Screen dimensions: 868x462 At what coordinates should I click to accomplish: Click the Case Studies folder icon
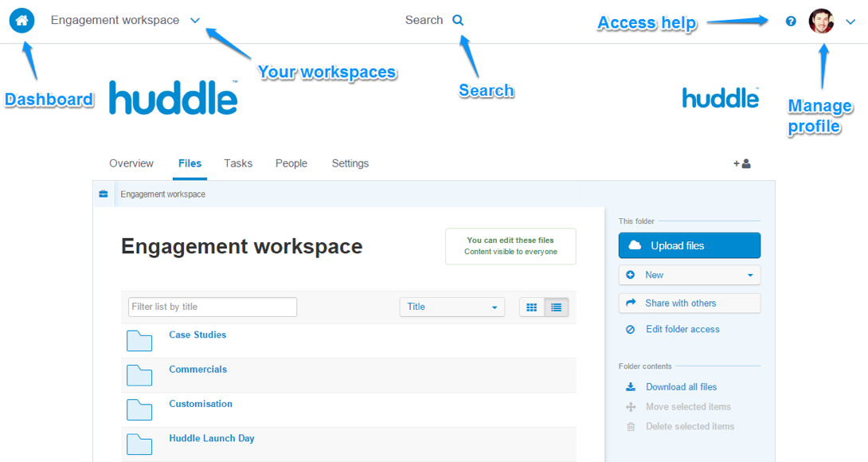click(x=139, y=341)
